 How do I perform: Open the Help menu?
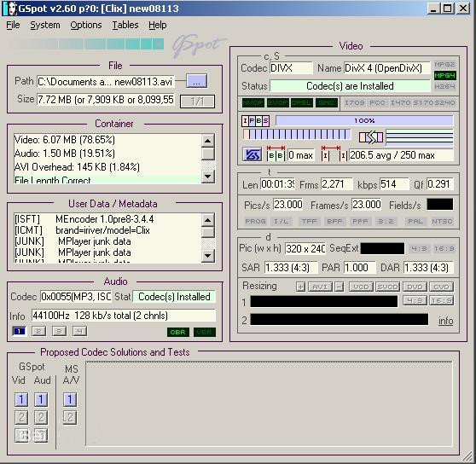click(x=158, y=25)
